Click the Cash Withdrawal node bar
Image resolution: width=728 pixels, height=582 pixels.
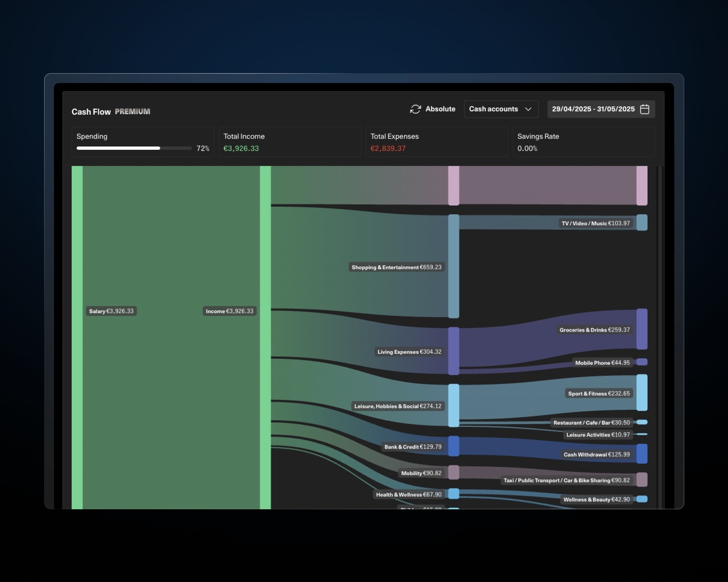click(x=642, y=453)
